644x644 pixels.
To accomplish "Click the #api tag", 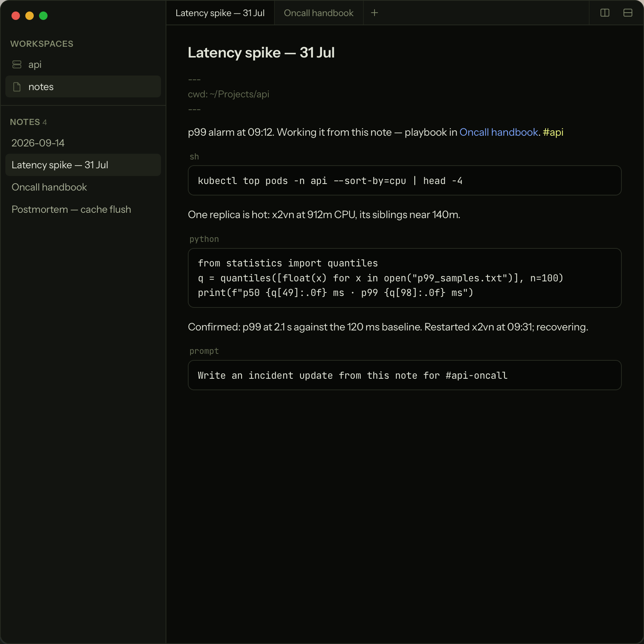I will (x=553, y=132).
